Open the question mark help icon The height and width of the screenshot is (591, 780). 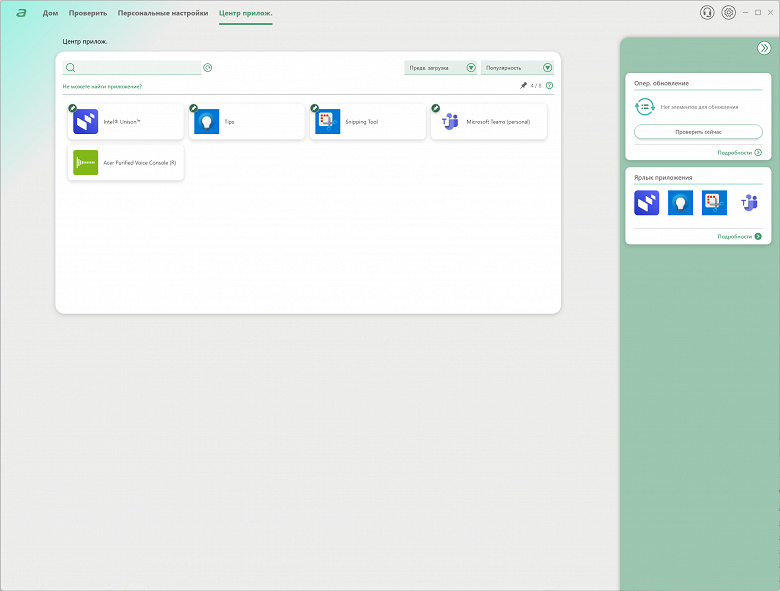click(x=549, y=86)
